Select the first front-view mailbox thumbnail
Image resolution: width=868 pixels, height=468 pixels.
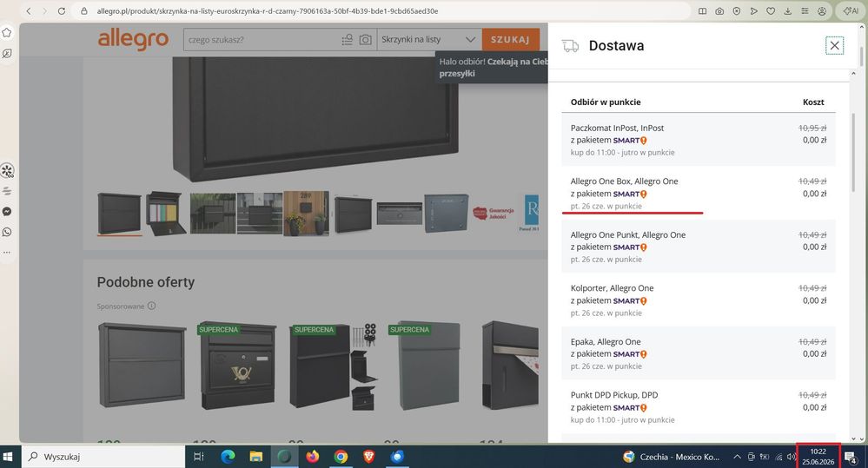click(119, 214)
